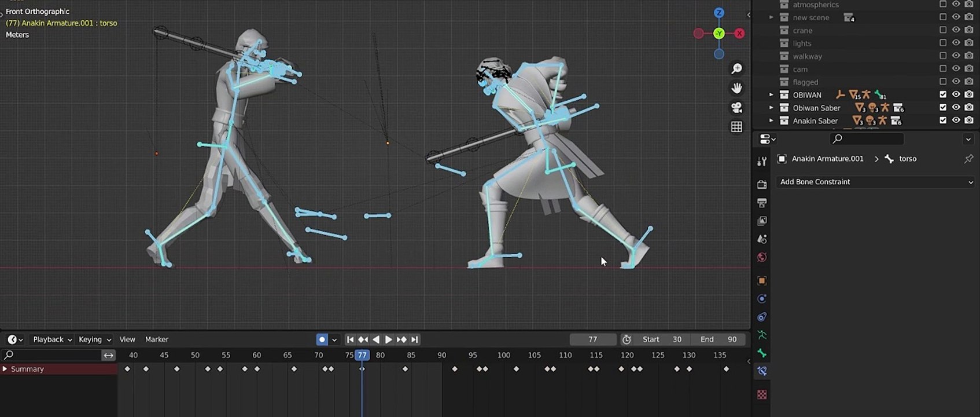Open the Properties editor type dropdown
The image size is (980, 417).
click(x=768, y=139)
